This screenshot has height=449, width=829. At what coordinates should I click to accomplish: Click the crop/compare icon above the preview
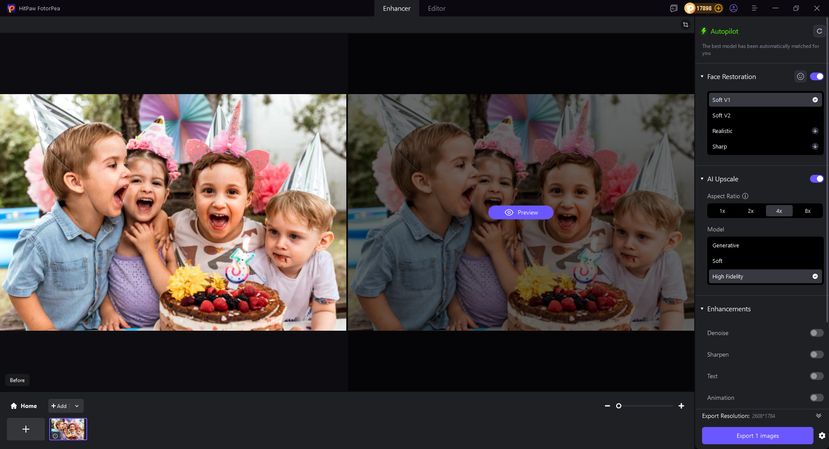click(685, 25)
